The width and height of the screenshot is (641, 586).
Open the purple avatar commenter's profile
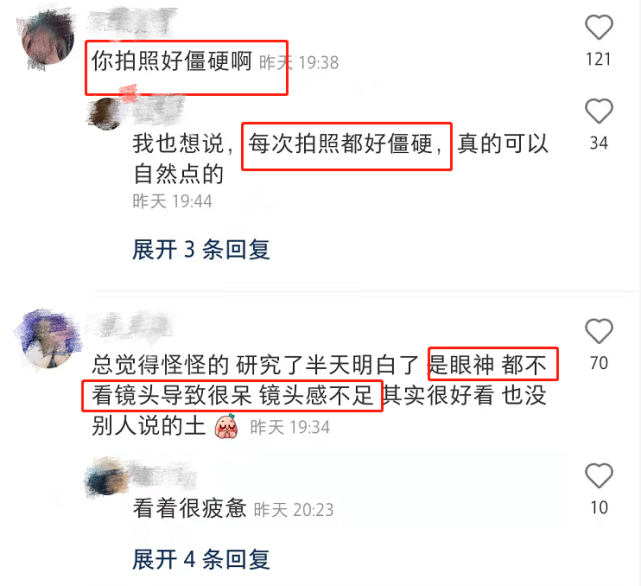coord(48,339)
